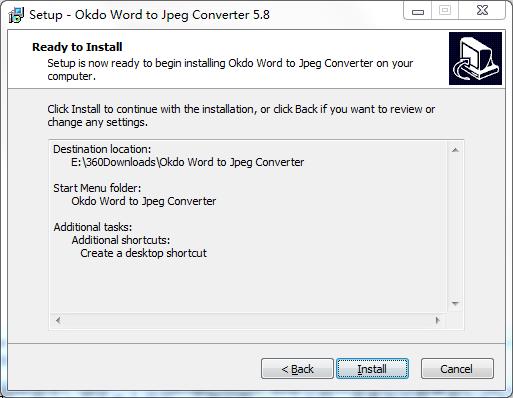Select the 'Destination location:' line

coord(102,149)
